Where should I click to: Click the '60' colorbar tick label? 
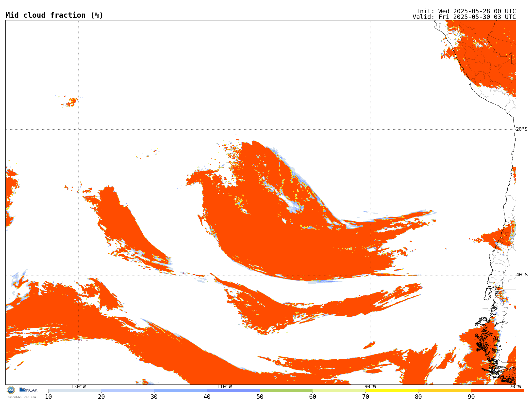click(313, 397)
